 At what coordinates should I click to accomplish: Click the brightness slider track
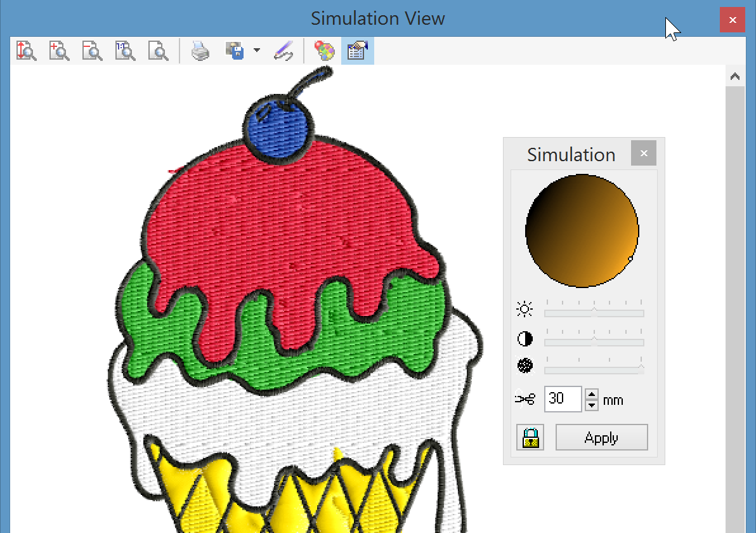point(594,313)
